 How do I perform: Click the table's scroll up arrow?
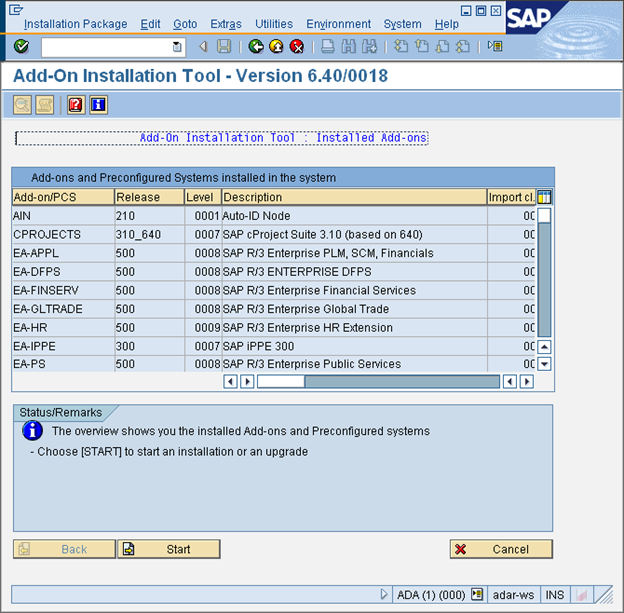point(544,347)
